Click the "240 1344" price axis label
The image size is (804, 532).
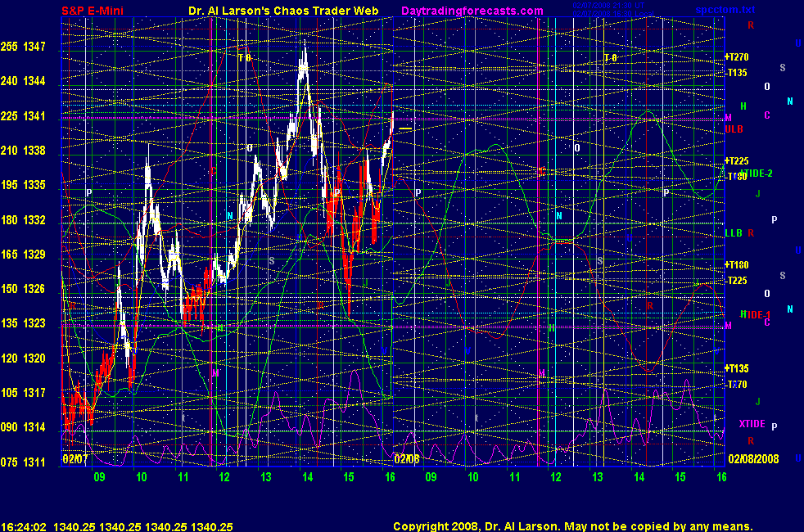point(23,81)
